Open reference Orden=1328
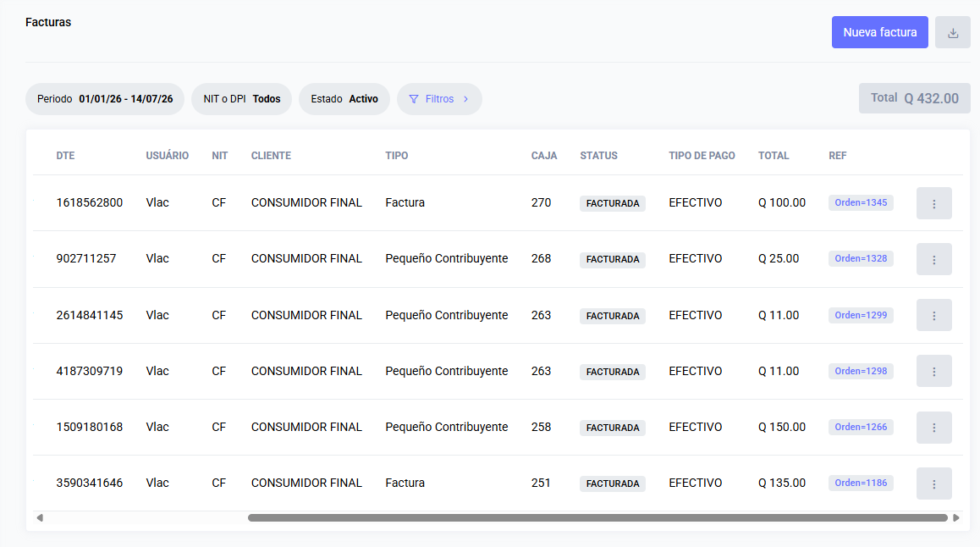 (861, 258)
